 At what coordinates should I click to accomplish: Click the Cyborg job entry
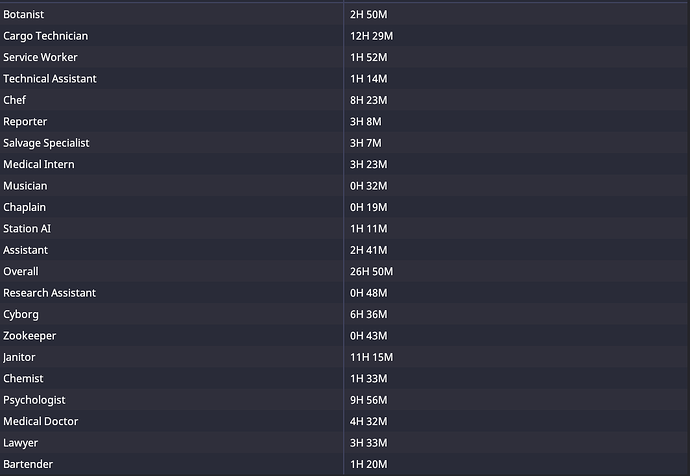21,314
